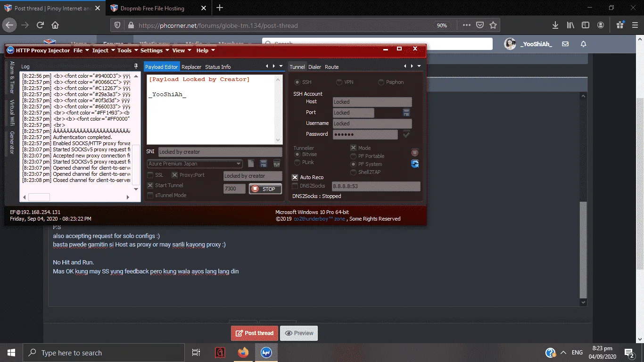
Task: Toggle the Start Tunnel checkbox
Action: 150,185
